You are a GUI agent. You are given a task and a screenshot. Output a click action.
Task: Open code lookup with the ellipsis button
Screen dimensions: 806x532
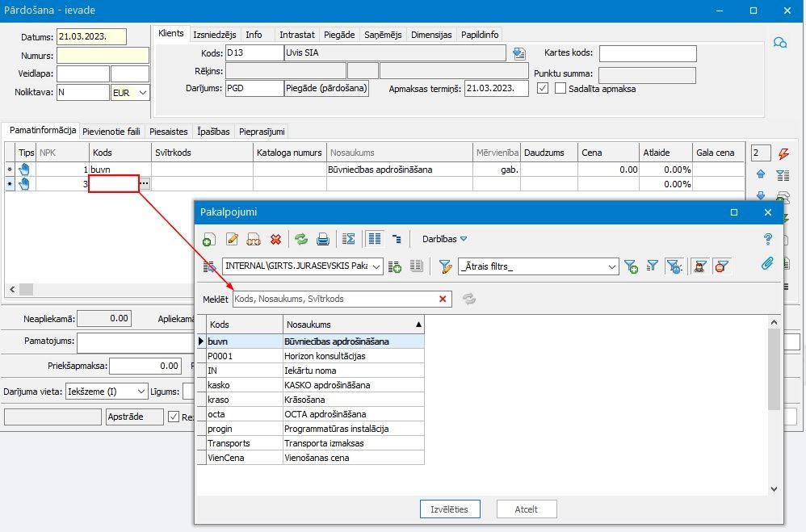coord(145,183)
